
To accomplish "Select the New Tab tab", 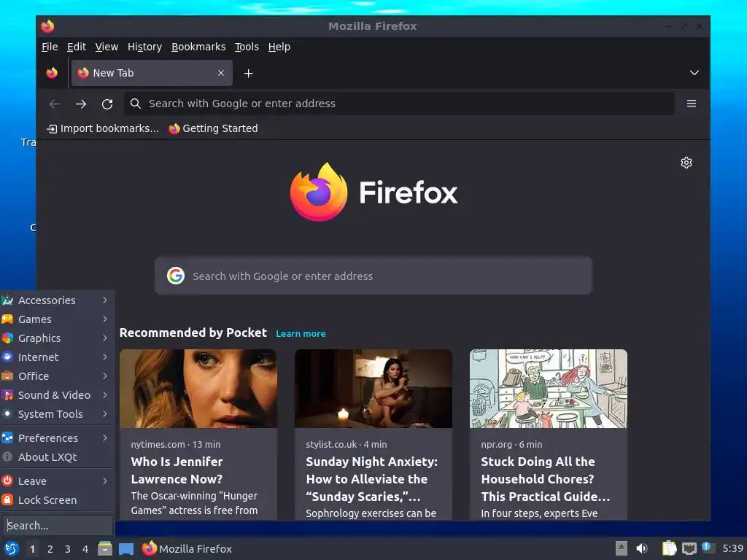I will click(152, 73).
